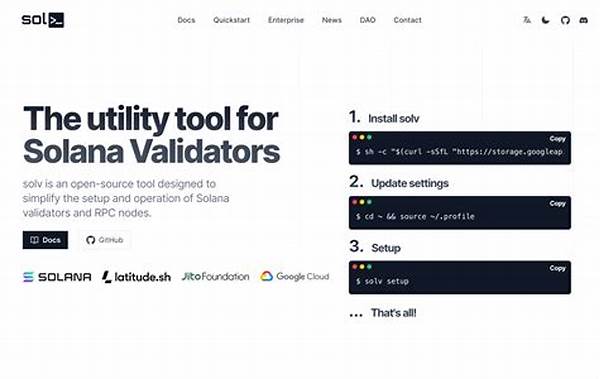Click the solv terminal logo
This screenshot has width=600, height=379.
click(43, 20)
